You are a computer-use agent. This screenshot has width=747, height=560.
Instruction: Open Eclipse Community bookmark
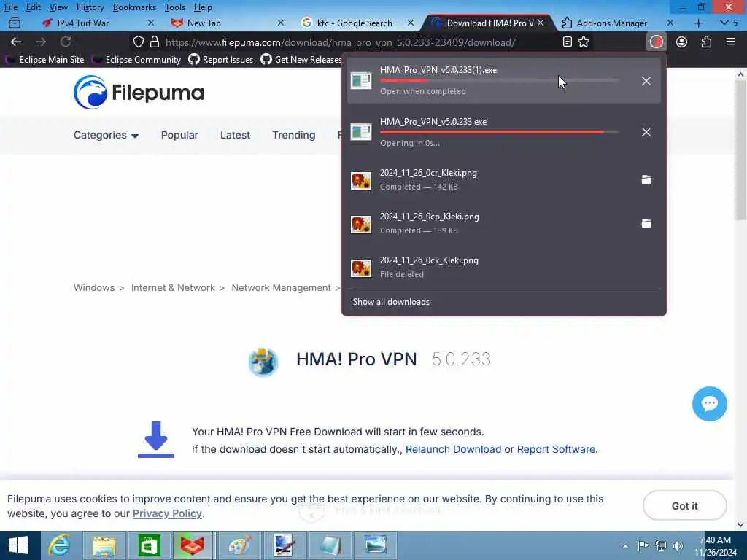pos(136,60)
